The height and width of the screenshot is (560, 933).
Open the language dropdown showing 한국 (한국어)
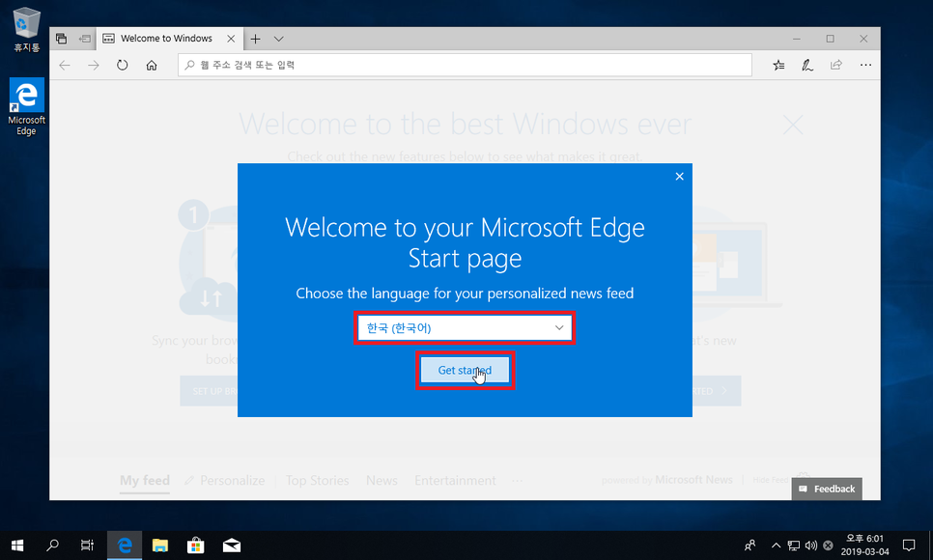[465, 328]
